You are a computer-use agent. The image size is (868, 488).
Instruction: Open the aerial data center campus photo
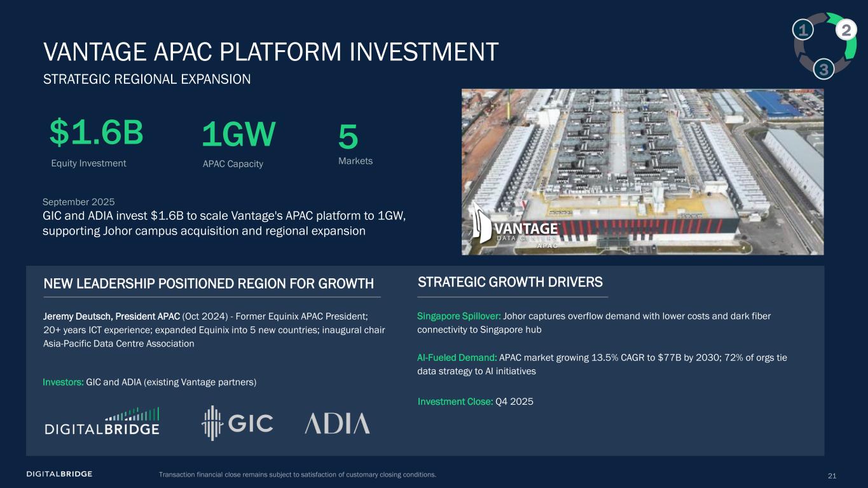tap(642, 172)
